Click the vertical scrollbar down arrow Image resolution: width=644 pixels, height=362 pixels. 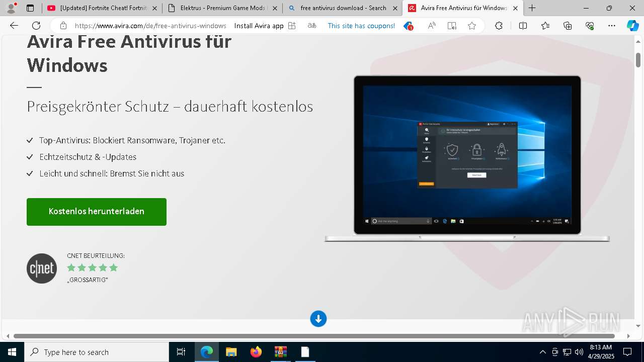638,326
